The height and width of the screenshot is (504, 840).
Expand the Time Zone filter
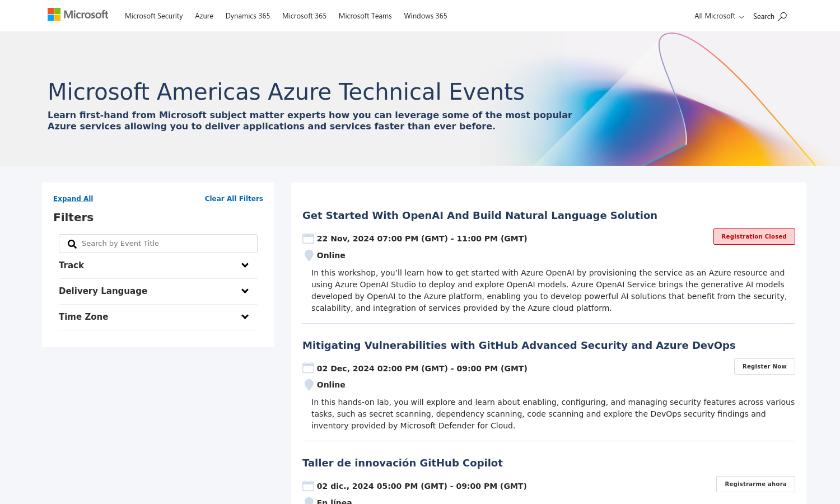pos(245,317)
